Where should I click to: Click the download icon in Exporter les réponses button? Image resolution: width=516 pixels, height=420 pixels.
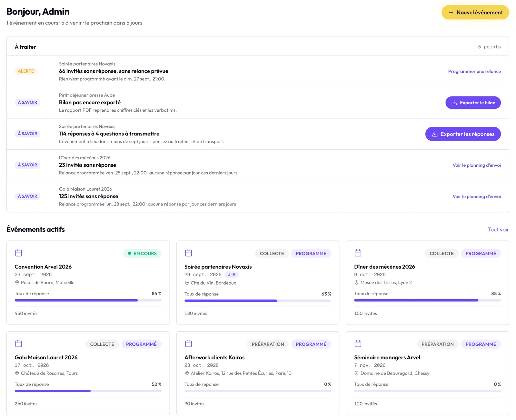(x=435, y=134)
